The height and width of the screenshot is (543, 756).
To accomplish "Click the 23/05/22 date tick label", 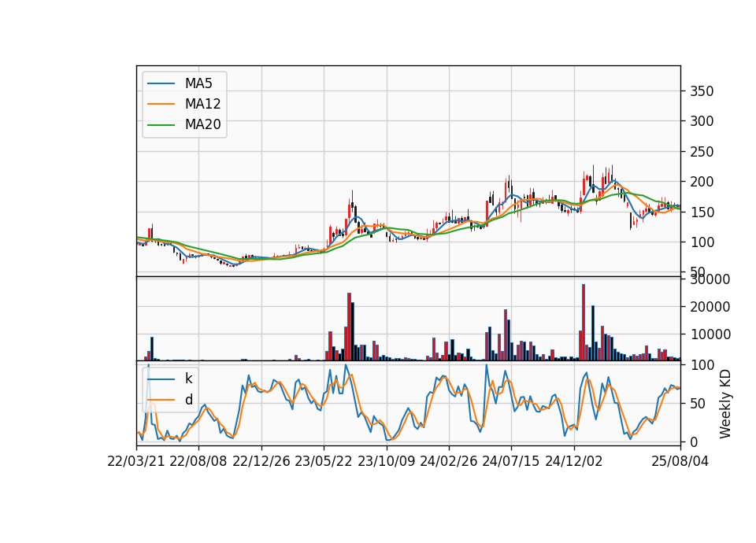I will (x=324, y=461).
